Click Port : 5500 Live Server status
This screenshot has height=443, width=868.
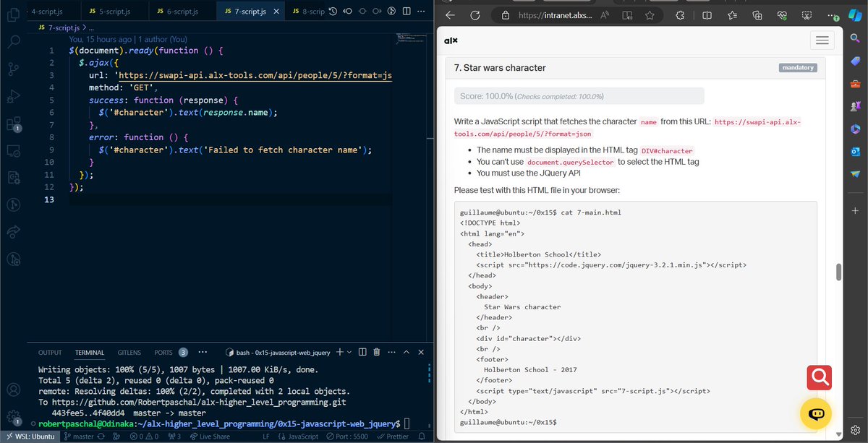click(x=346, y=436)
